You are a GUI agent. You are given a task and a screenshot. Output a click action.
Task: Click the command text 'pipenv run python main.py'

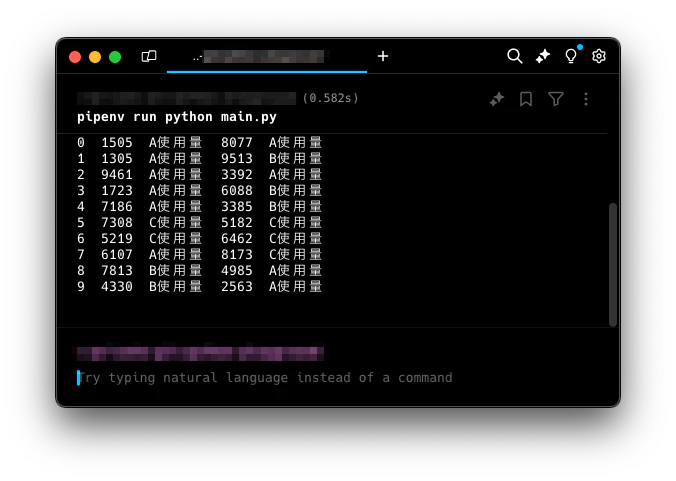click(177, 117)
